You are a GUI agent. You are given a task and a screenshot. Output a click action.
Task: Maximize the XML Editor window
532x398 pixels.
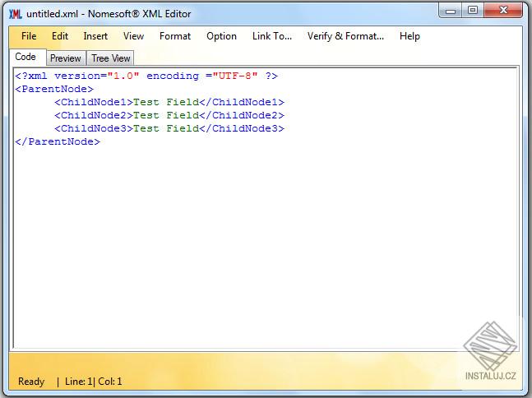pyautogui.click(x=473, y=11)
